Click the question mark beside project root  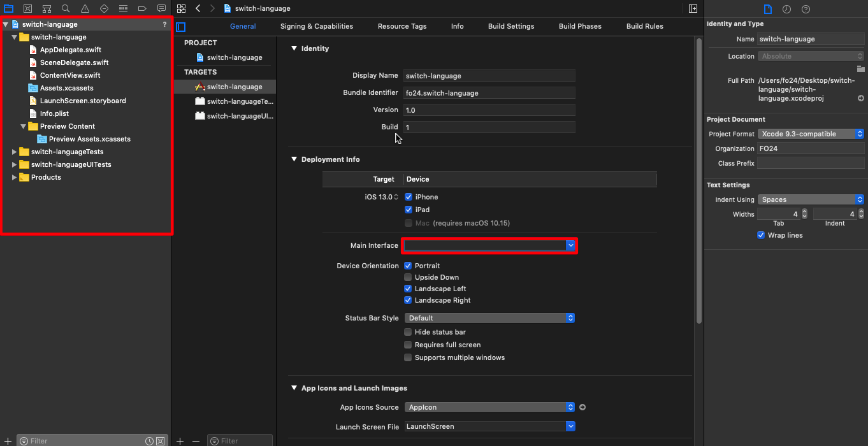click(x=164, y=24)
